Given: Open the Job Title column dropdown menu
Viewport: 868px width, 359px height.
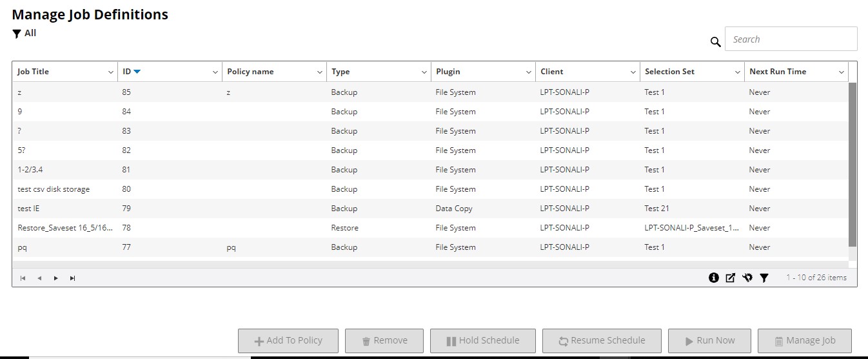Looking at the screenshot, I should point(111,72).
